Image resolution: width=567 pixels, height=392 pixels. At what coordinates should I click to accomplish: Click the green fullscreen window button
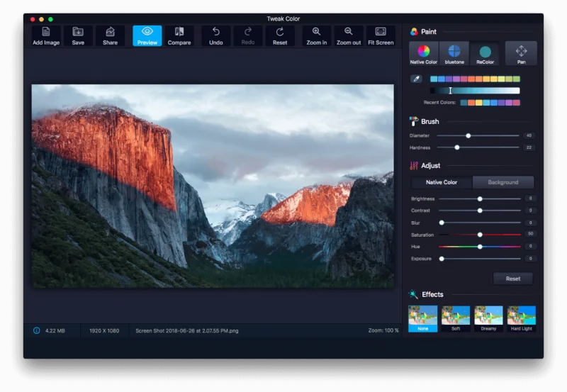[50, 19]
